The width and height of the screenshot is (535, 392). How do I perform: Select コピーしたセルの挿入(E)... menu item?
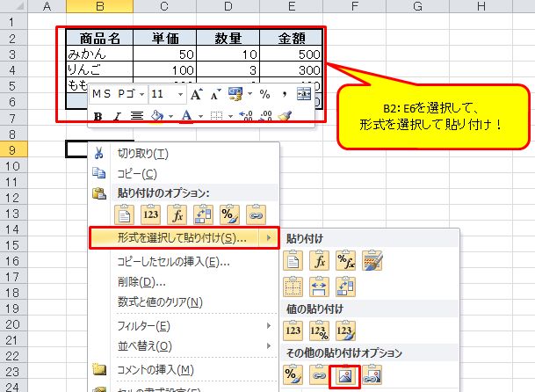coord(184,262)
